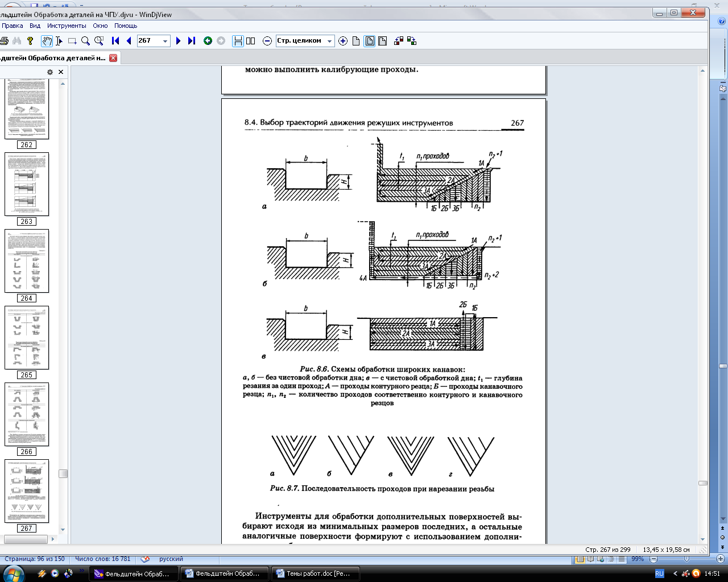Click the Word 99% zoom level

tap(638, 559)
